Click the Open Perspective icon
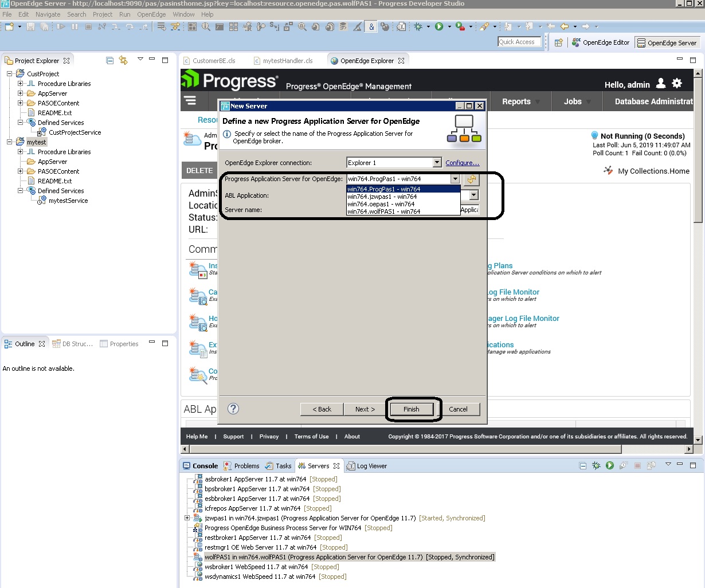705x588 pixels. tap(558, 42)
